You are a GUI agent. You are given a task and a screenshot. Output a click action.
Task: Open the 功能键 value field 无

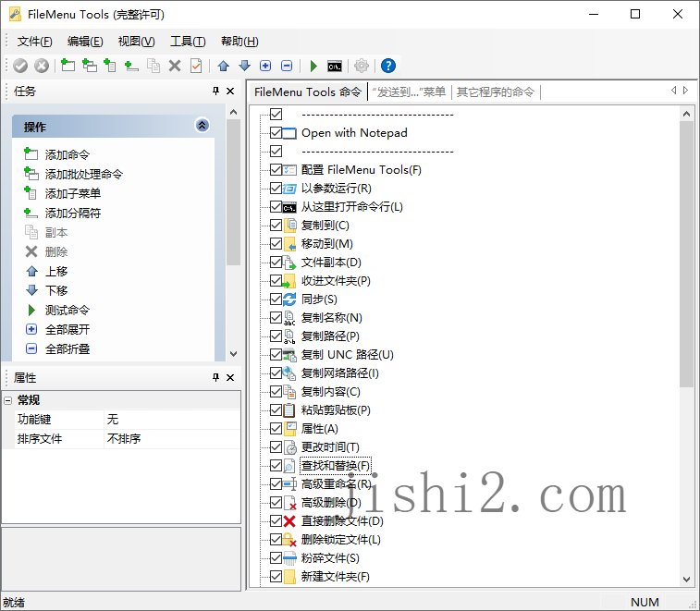(x=172, y=420)
